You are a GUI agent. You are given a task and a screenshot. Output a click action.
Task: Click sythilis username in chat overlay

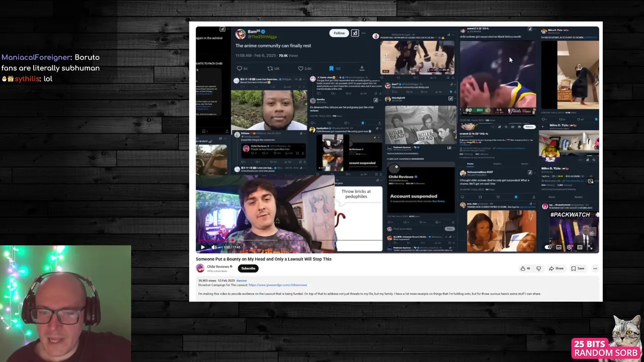click(27, 79)
